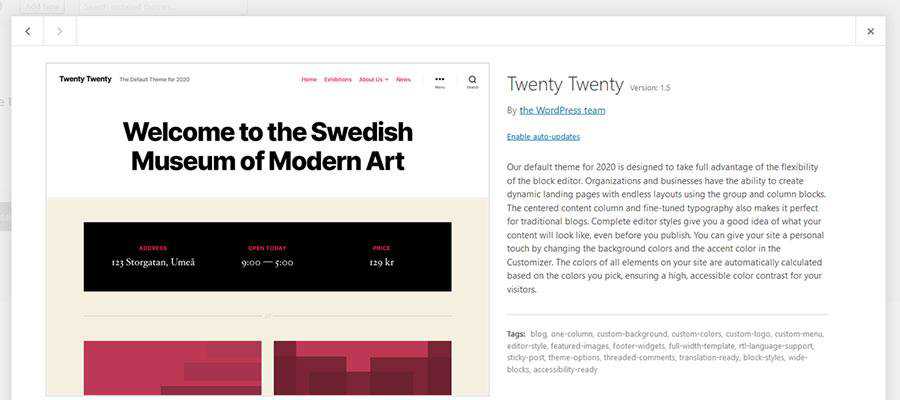Screen dimensions: 900x400
Task: Click the Twenty Twenty theme name heading
Action: point(565,85)
